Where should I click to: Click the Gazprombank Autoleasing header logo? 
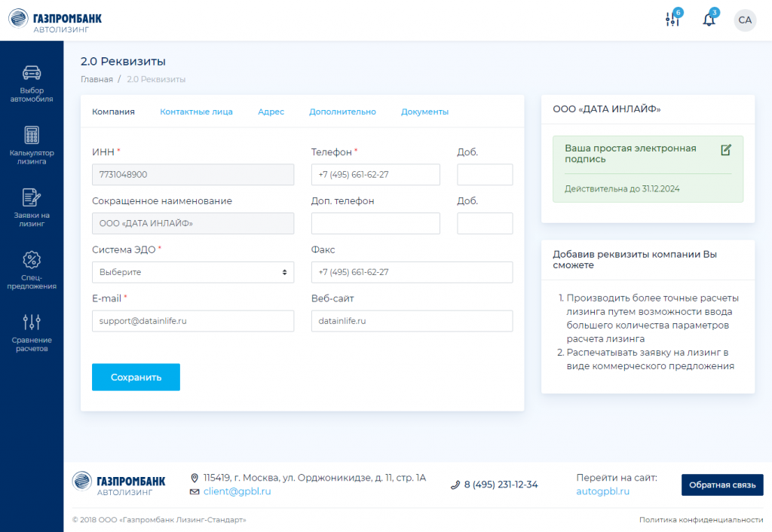coord(55,20)
